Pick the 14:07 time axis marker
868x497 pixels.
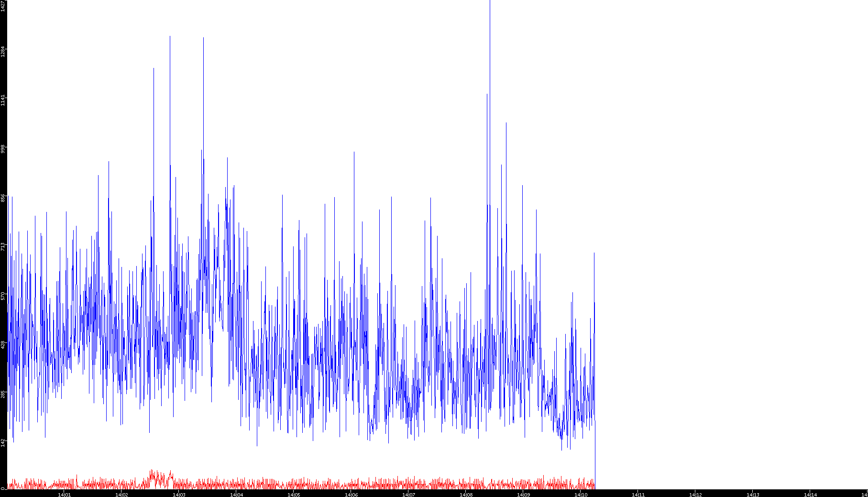[408, 495]
